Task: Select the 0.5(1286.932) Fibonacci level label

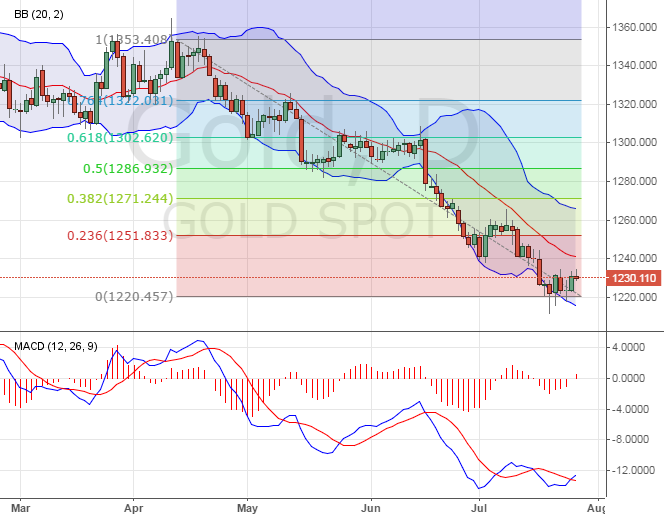Action: (128, 168)
